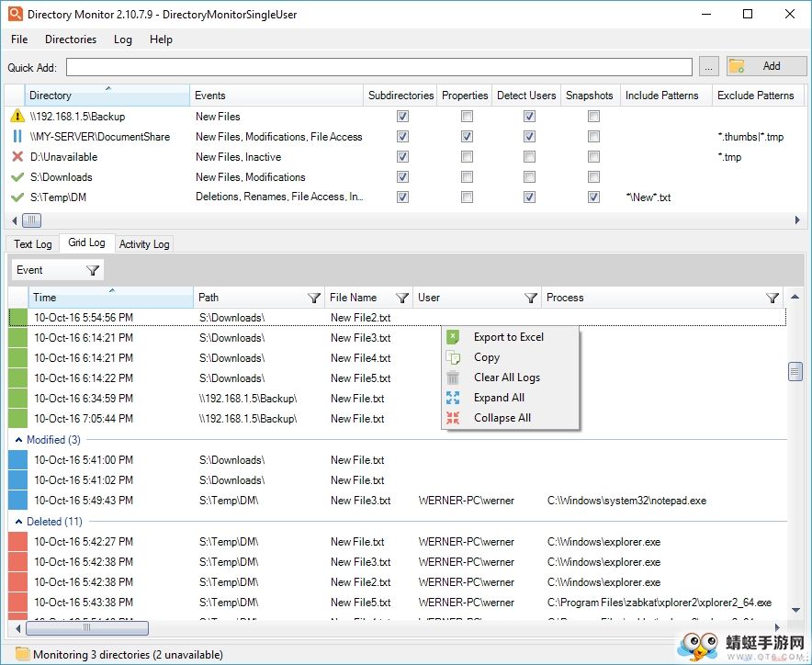Viewport: 812px width, 665px height.
Task: Click the grid log horizontal scrollbar thumb
Action: click(x=87, y=628)
